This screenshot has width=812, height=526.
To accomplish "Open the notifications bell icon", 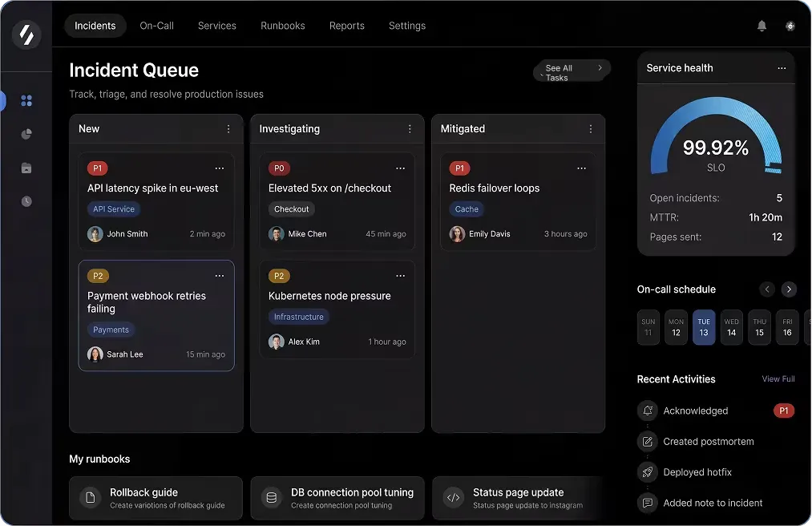I will tap(762, 26).
